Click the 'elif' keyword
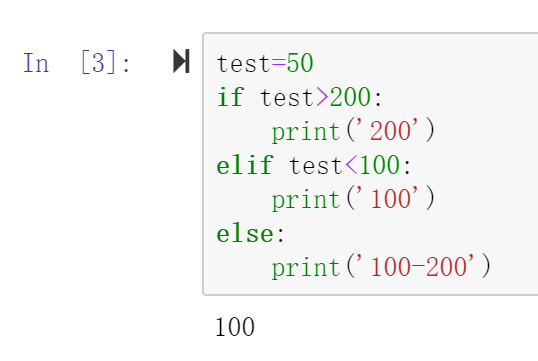538x361 pixels. coord(245,165)
